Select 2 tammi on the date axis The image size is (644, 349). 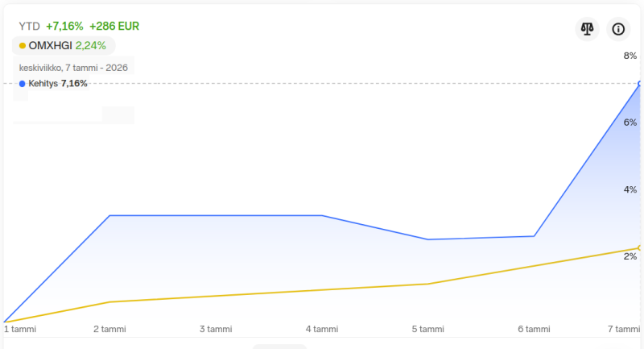click(x=109, y=329)
